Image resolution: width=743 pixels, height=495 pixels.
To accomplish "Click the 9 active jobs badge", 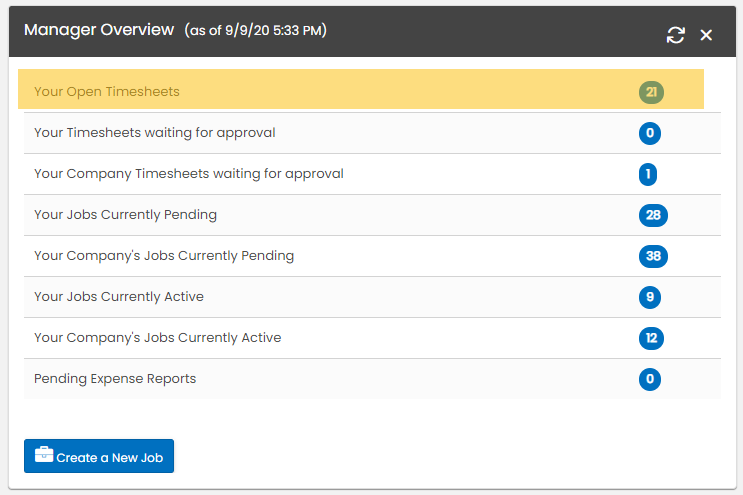I will coord(649,297).
